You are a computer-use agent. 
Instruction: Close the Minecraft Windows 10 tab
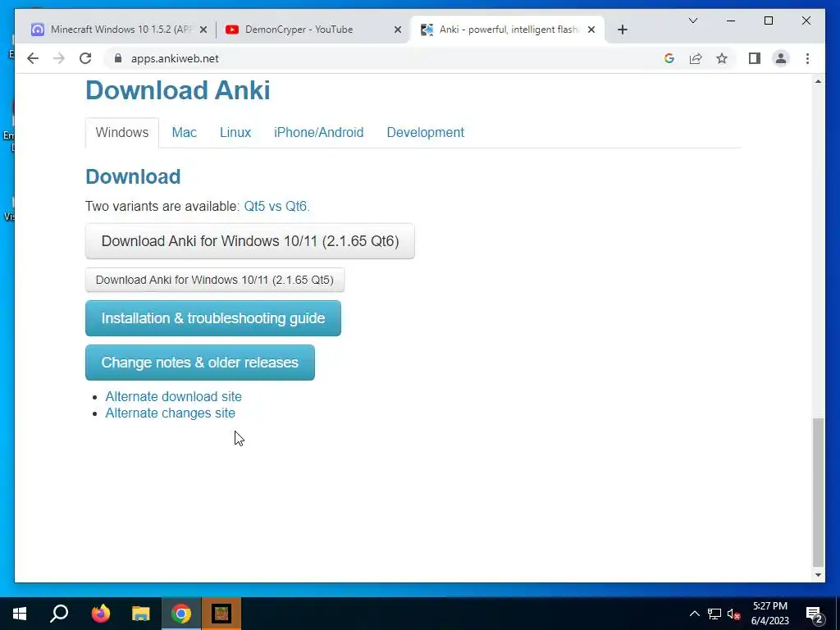[x=203, y=30]
